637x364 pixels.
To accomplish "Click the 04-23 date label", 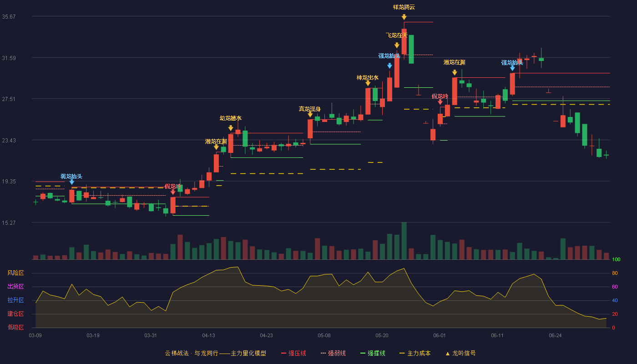I will [x=266, y=335].
